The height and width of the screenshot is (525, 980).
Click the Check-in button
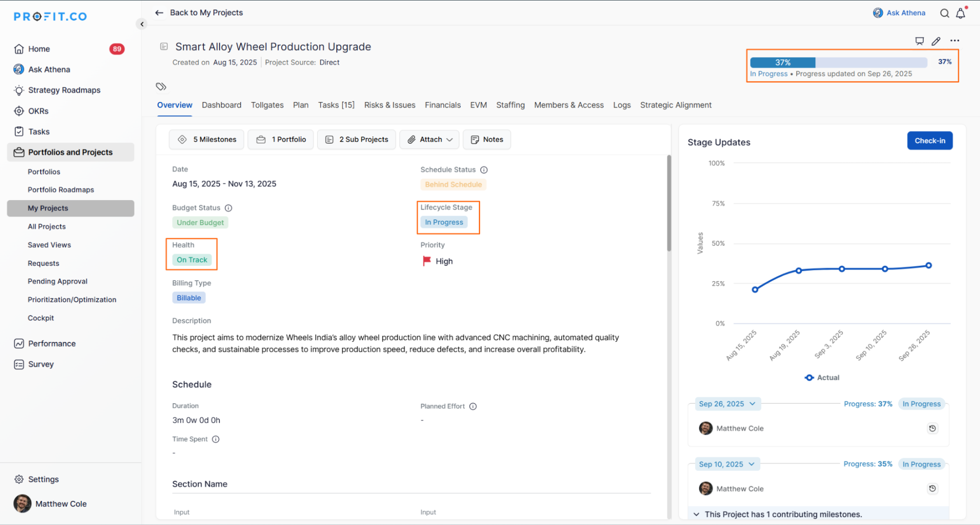(929, 141)
